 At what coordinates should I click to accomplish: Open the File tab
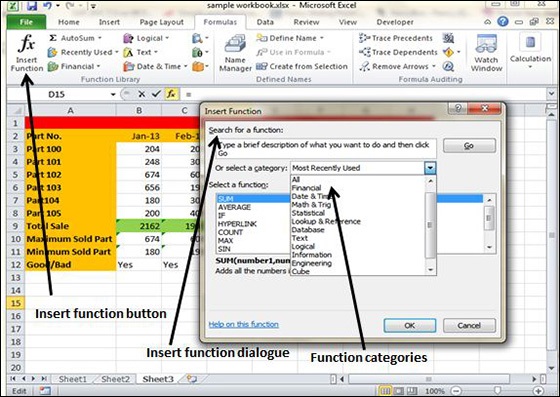tap(26, 22)
